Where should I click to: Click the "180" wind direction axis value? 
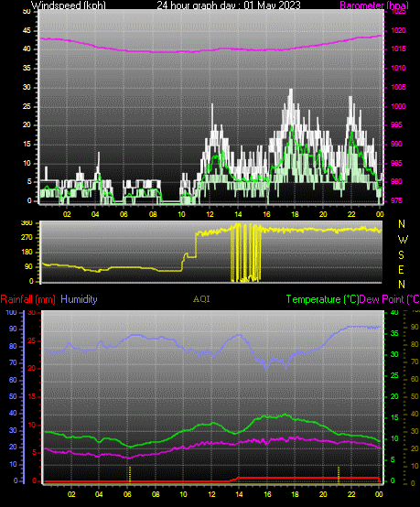coord(27,252)
